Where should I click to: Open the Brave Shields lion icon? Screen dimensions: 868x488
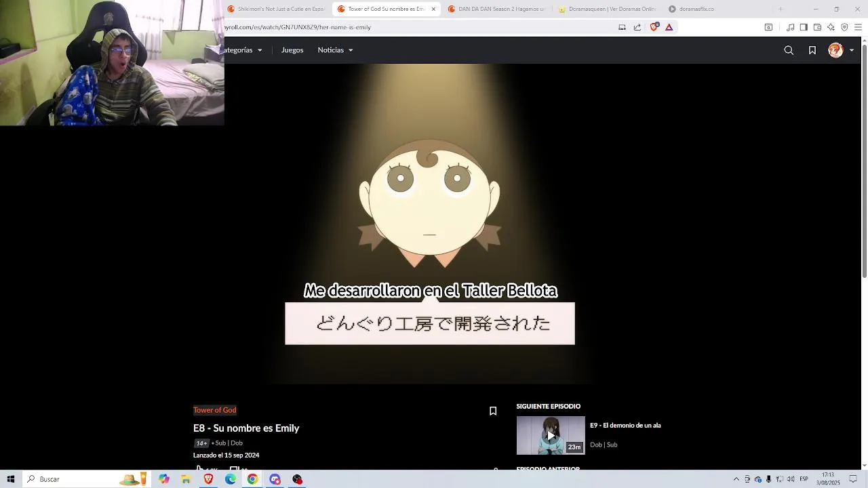pos(654,27)
